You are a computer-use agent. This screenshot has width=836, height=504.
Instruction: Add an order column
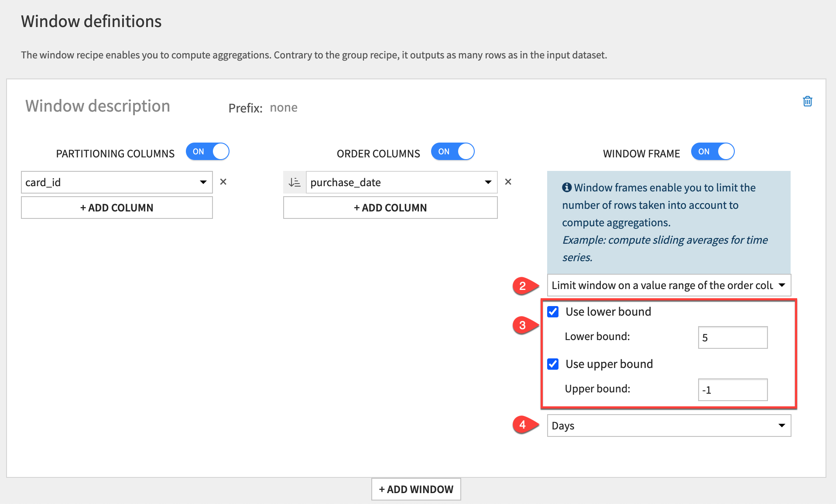[390, 208]
